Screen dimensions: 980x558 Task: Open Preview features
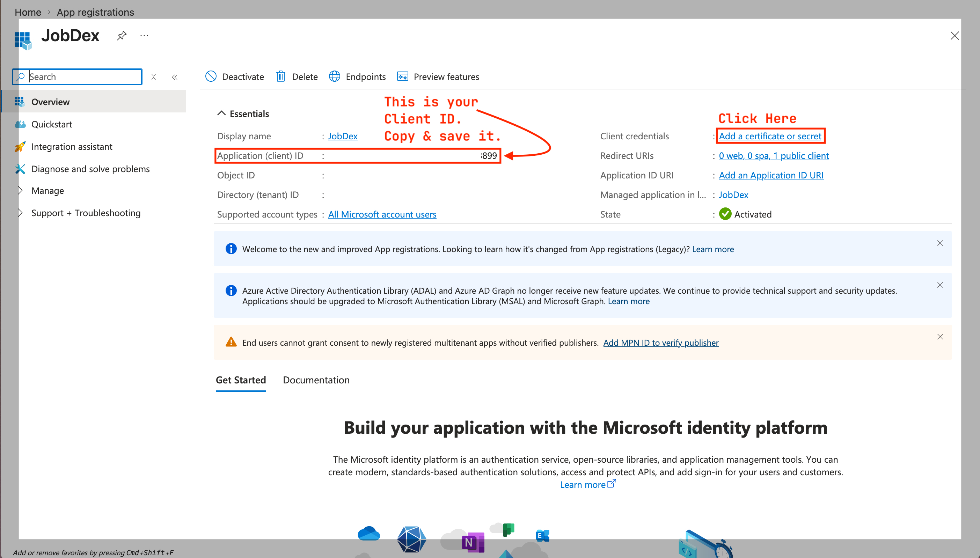(x=438, y=77)
